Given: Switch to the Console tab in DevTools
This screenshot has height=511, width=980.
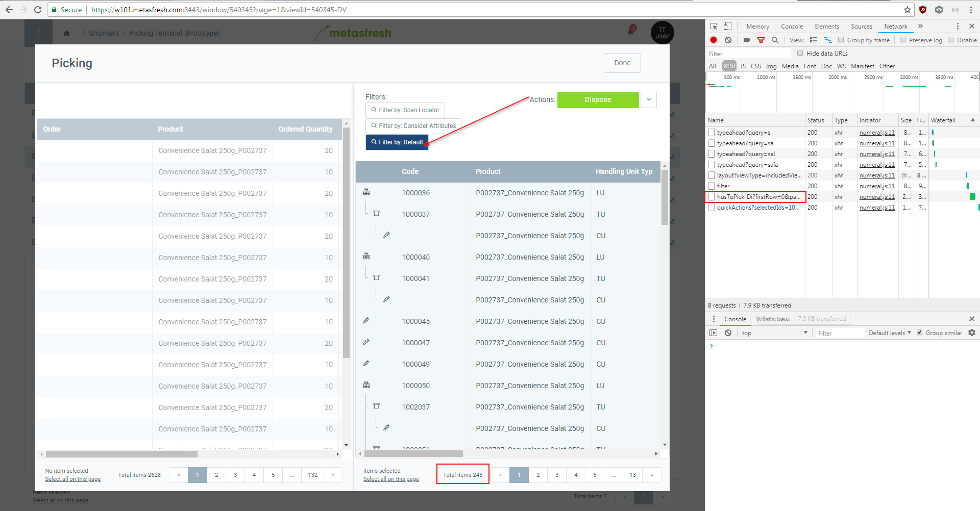Looking at the screenshot, I should 792,26.
